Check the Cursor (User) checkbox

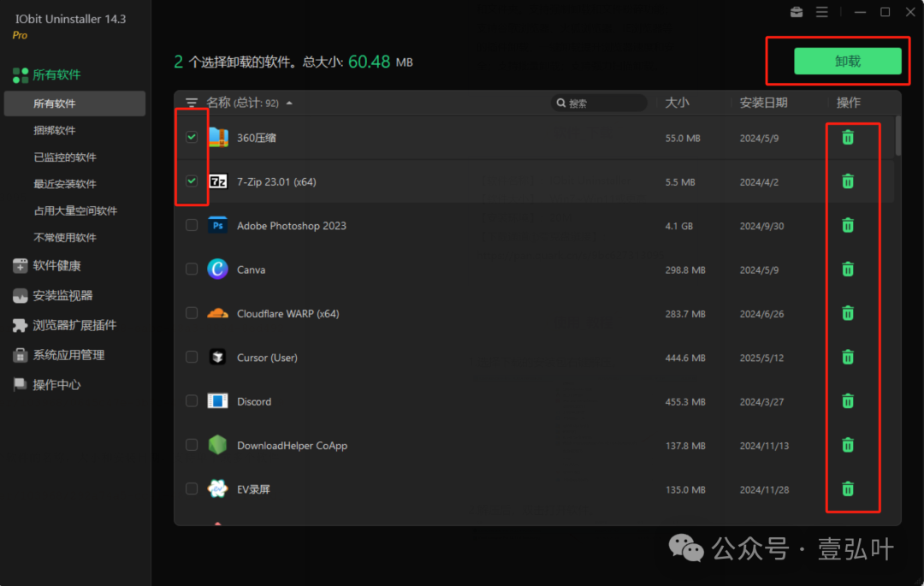pyautogui.click(x=192, y=357)
